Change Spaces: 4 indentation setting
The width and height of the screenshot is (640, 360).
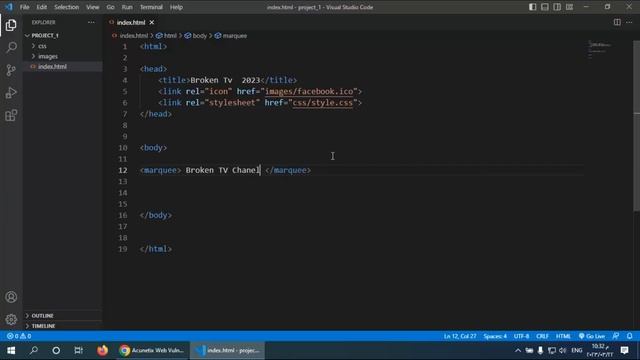[x=495, y=336]
